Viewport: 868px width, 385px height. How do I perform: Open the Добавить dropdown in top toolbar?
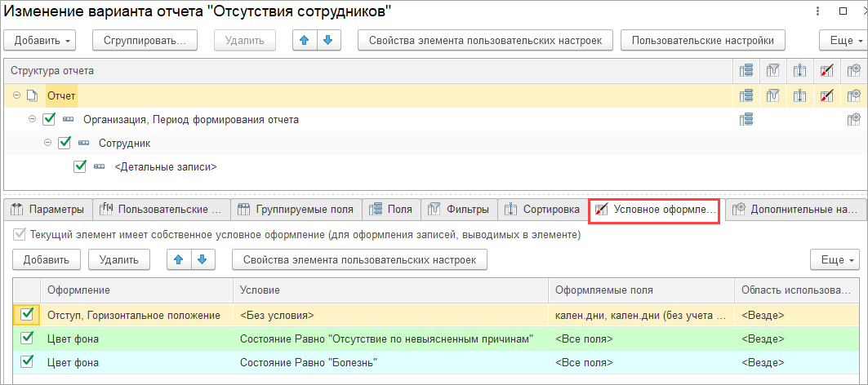tap(40, 40)
